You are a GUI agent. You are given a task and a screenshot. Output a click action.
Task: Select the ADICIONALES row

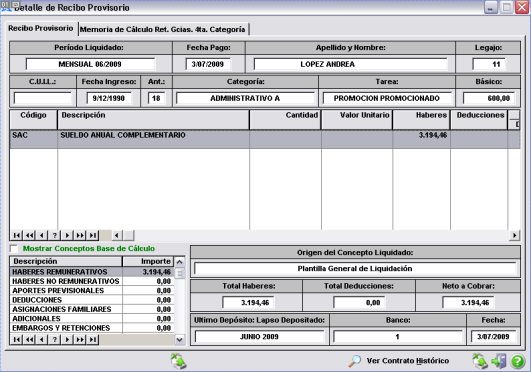click(92, 318)
